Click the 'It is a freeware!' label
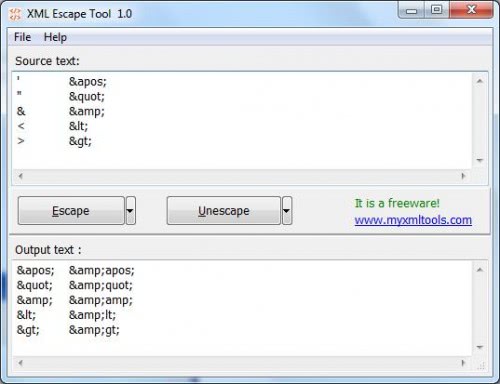Image resolution: width=500 pixels, height=384 pixels. (397, 203)
